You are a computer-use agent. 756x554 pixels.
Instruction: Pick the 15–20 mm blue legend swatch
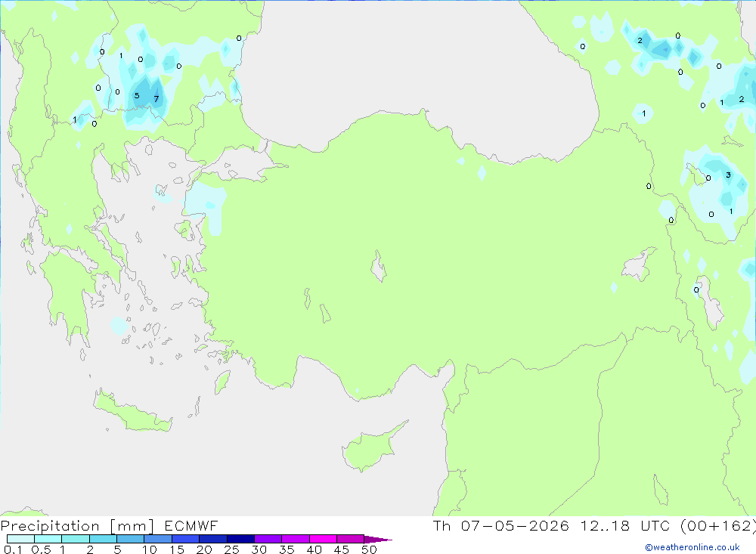pos(186,539)
